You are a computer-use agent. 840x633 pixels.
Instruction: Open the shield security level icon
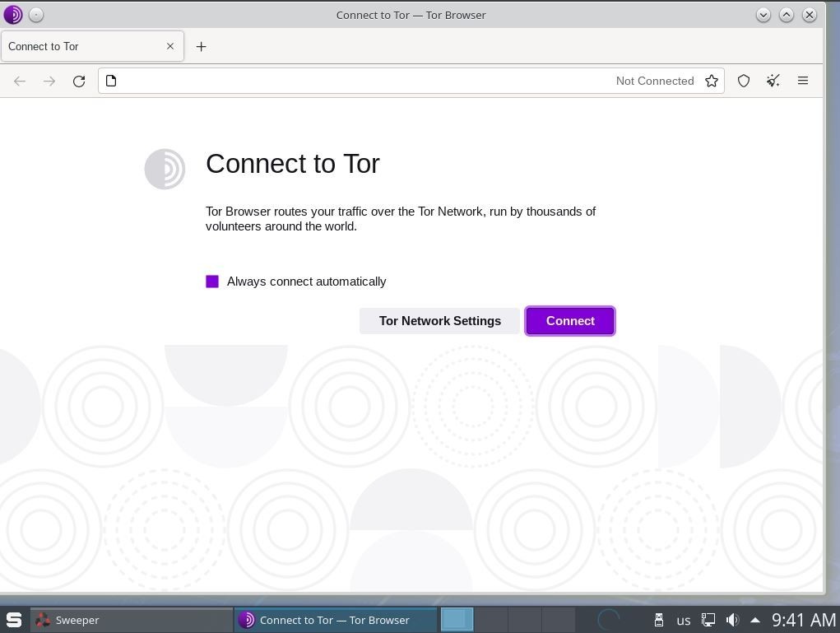[x=744, y=81]
